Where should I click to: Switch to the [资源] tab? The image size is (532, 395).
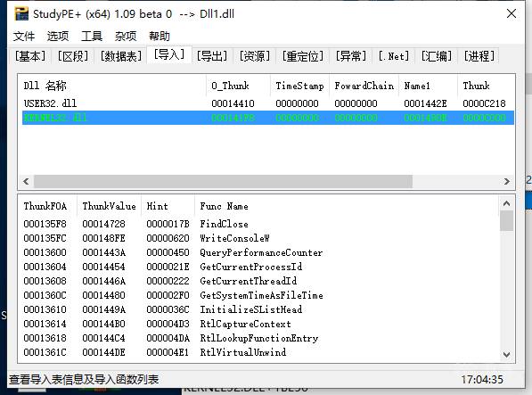(255, 56)
